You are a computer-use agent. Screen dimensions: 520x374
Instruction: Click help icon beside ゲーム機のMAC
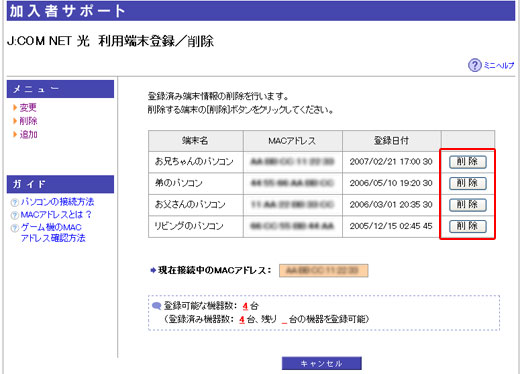click(x=14, y=228)
